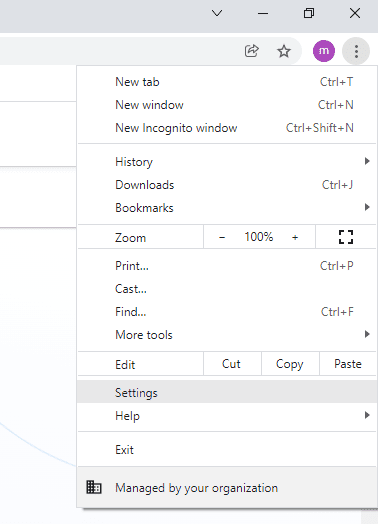Image resolution: width=378 pixels, height=524 pixels.
Task: Restore down the Chrome window
Action: (309, 13)
